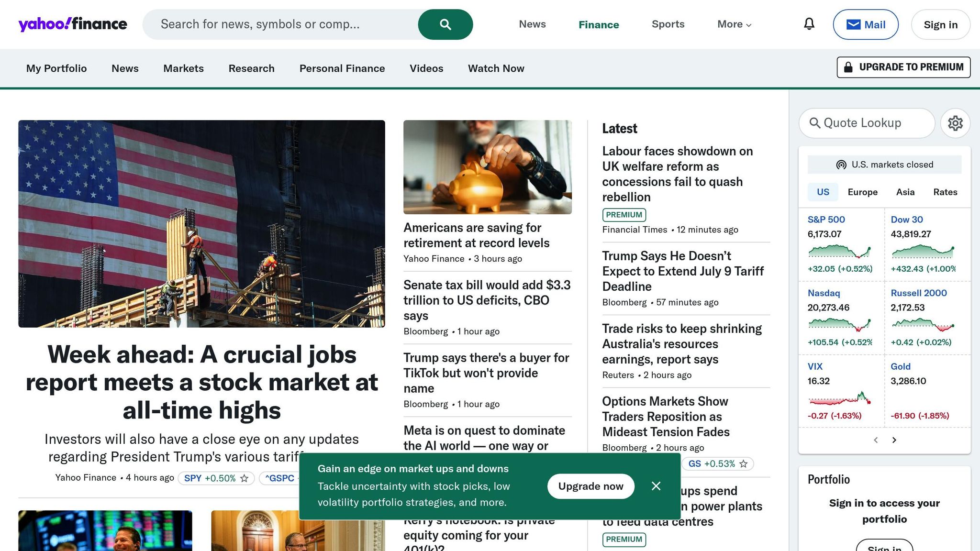Open Trump July 9 Tariff Deadline article
Image resolution: width=980 pixels, height=551 pixels.
point(683,271)
